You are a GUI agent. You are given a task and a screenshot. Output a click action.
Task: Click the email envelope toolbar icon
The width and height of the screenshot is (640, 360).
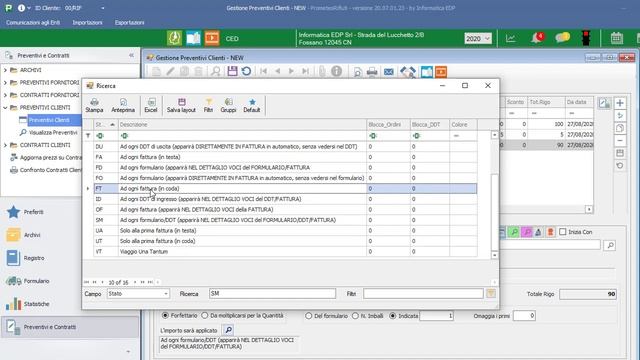pos(389,72)
